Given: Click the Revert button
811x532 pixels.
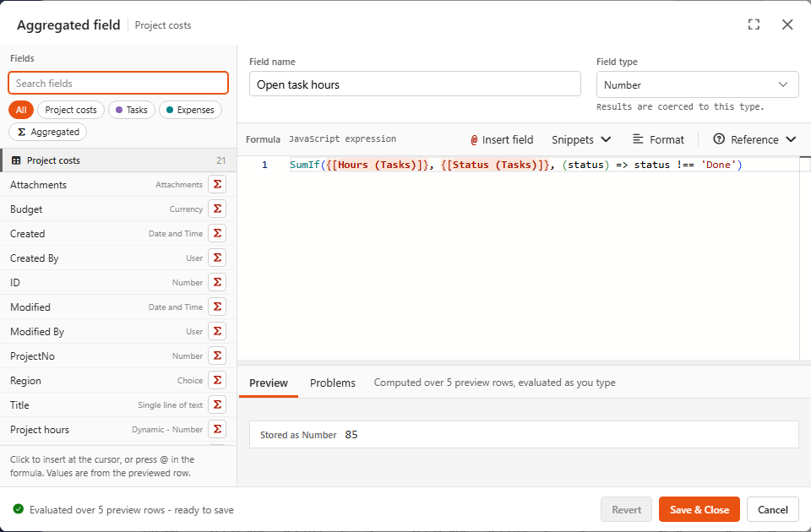Looking at the screenshot, I should tap(626, 510).
